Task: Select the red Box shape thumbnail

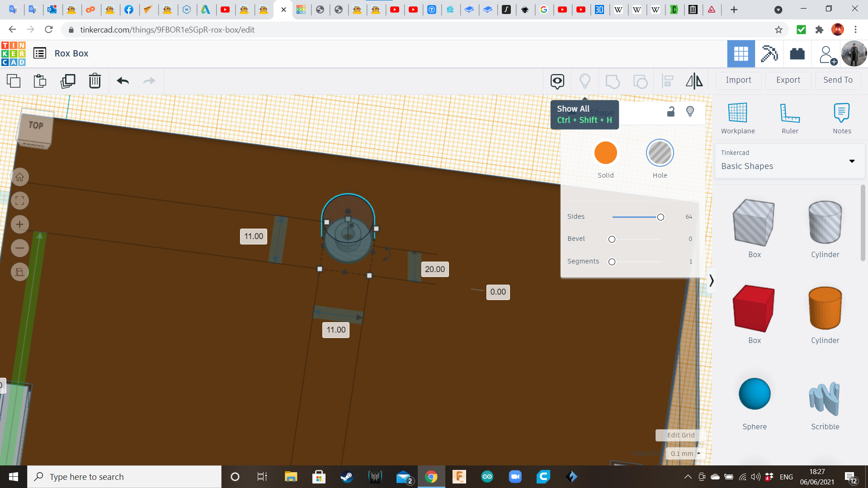Action: [x=754, y=309]
